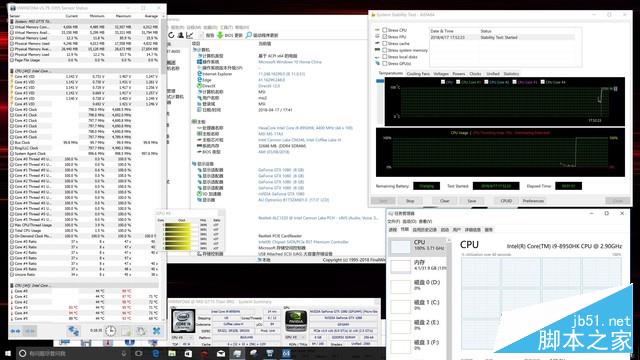Toggle CPU Core #1 graph checkbox
The width and height of the screenshot is (640, 360).
458,82
